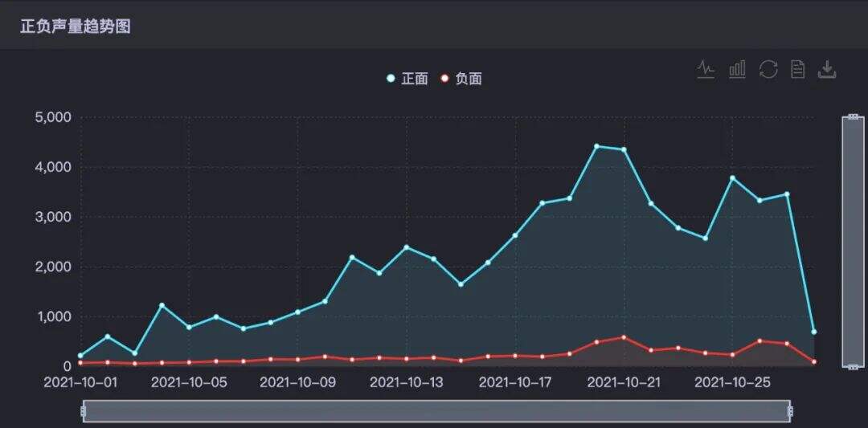Click the 2021-10-13 axis label

(407, 383)
